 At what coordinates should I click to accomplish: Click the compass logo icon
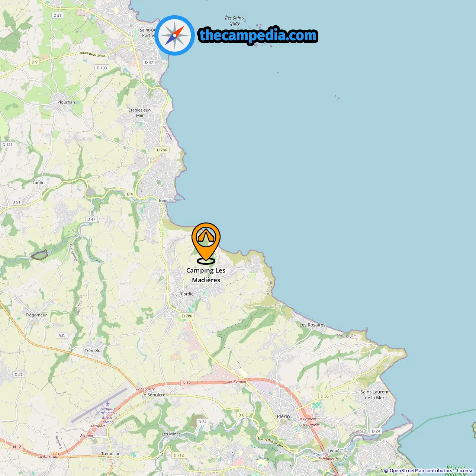[x=175, y=35]
